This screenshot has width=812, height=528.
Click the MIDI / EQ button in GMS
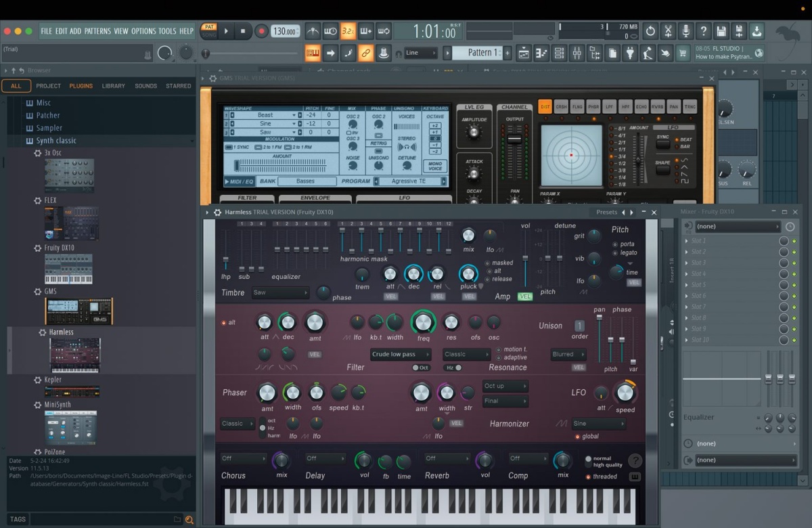pos(240,181)
